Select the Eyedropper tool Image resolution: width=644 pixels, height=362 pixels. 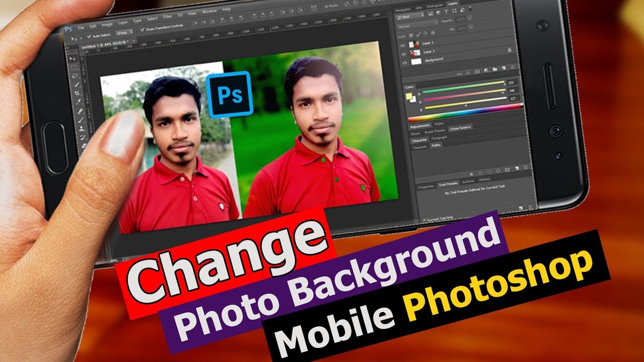tap(78, 102)
